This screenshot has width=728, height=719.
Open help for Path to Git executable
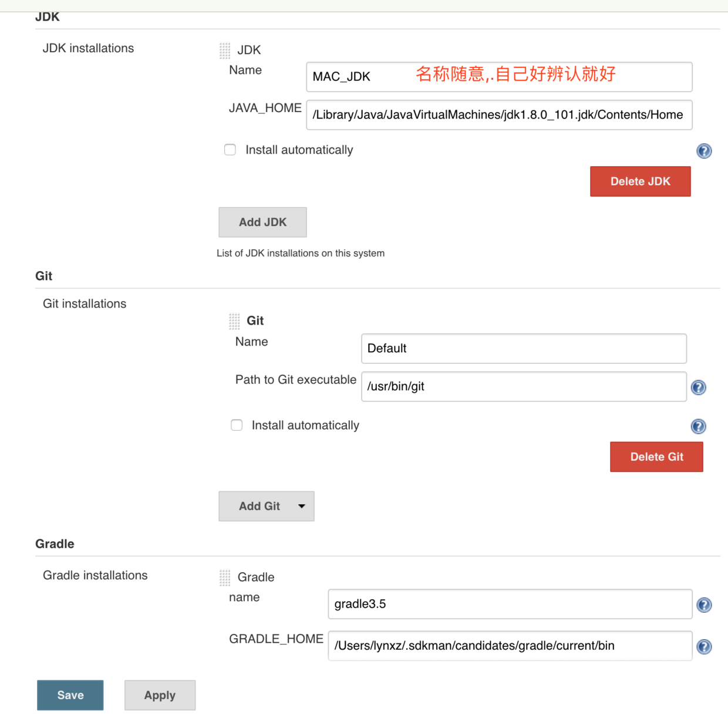coord(698,387)
